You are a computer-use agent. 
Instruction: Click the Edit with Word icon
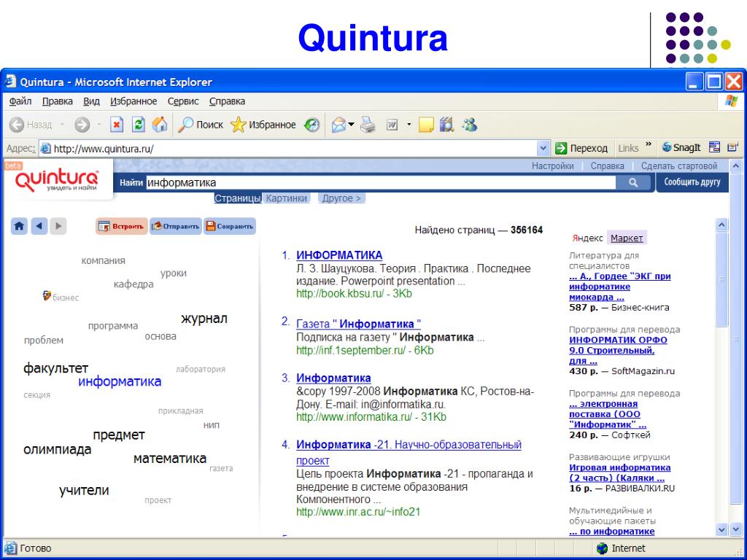coord(392,125)
